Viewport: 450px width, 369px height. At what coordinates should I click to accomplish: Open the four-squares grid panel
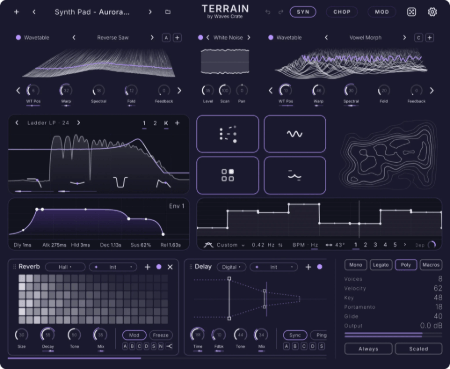click(x=228, y=175)
